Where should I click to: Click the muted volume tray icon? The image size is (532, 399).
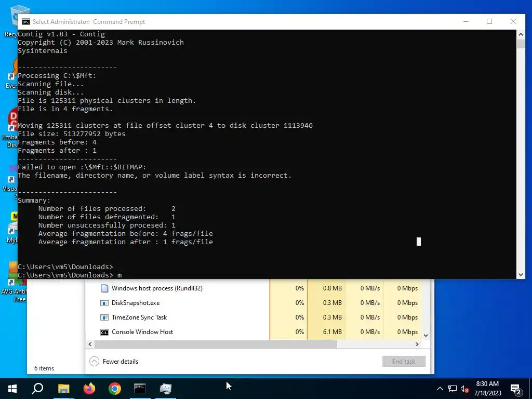click(465, 389)
